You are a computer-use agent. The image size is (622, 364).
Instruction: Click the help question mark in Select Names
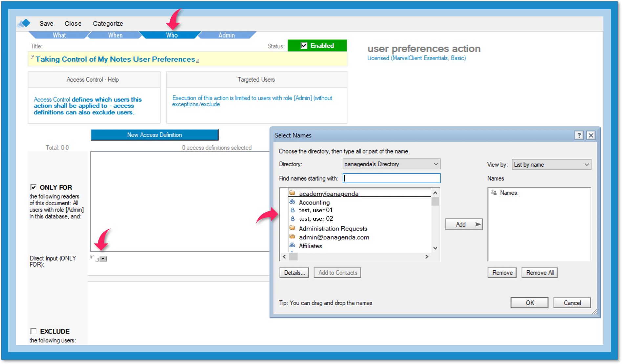[579, 135]
